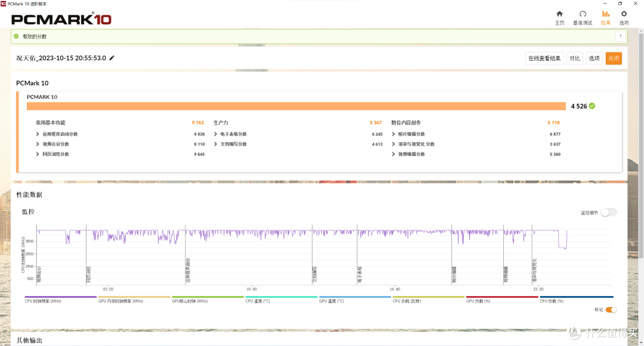Click the 性能数据 section heading

point(29,195)
